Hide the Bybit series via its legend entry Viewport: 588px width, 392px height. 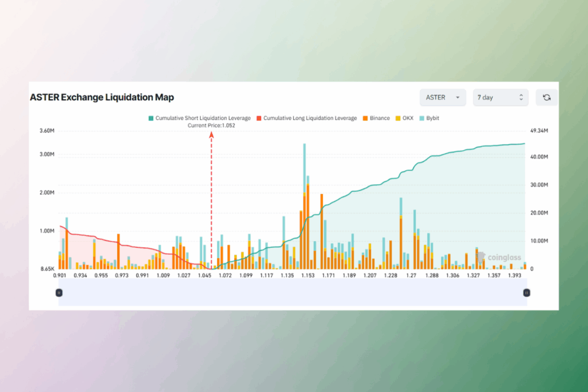point(429,118)
